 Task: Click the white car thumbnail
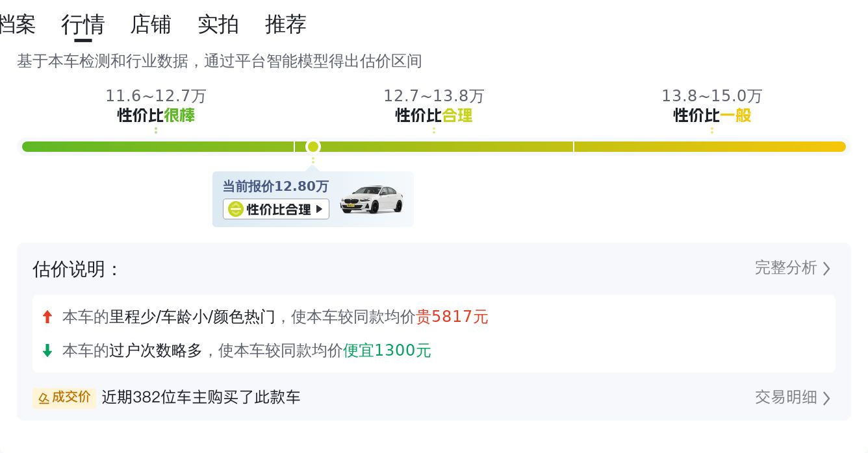click(x=371, y=199)
